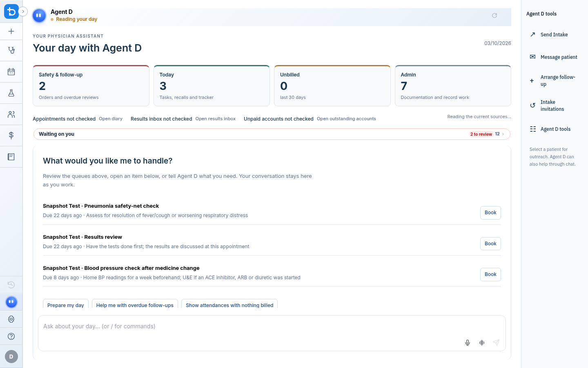Viewport: 588px width, 368px height.
Task: Open the Safety & follow-up card
Action: click(91, 85)
